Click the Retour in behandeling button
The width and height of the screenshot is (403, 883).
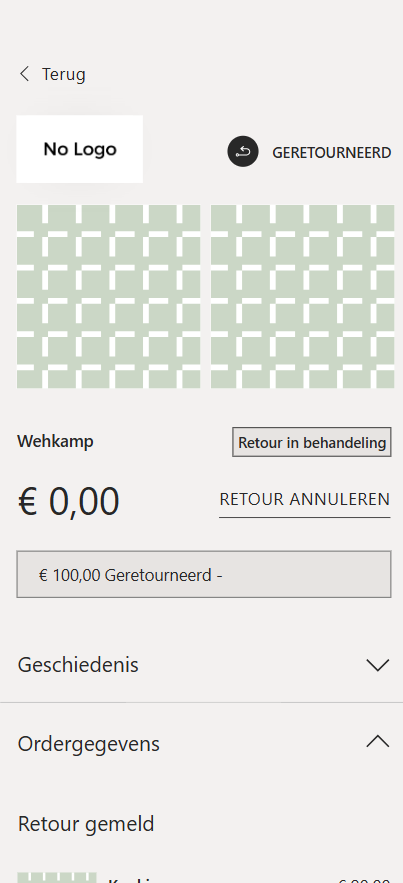tap(312, 442)
